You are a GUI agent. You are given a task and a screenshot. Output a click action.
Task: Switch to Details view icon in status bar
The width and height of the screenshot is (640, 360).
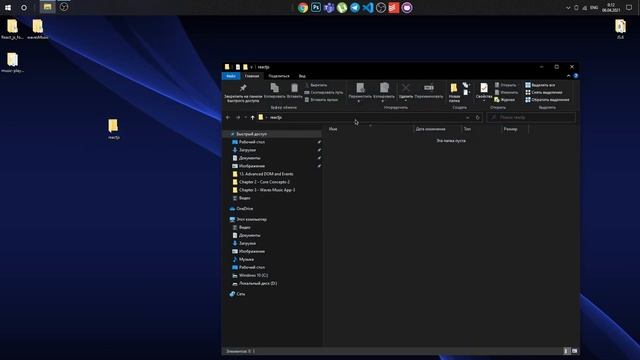(x=566, y=351)
